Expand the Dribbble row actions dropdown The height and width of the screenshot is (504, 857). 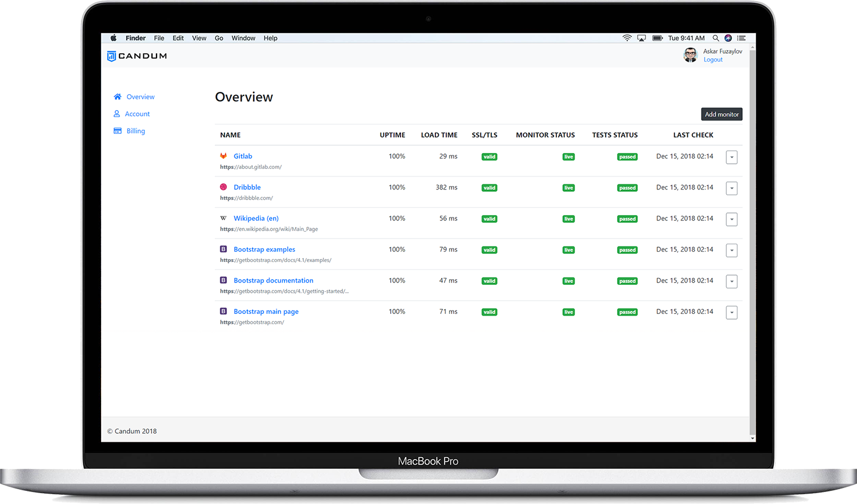(x=732, y=188)
